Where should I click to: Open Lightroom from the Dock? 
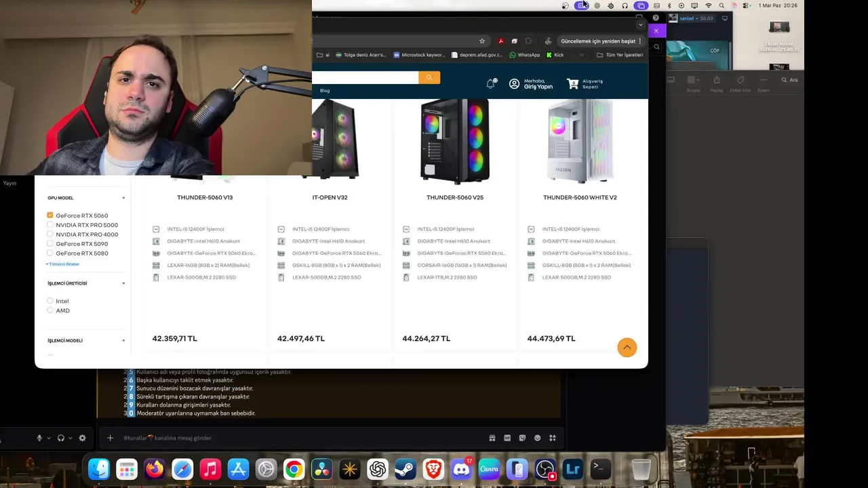tap(573, 469)
